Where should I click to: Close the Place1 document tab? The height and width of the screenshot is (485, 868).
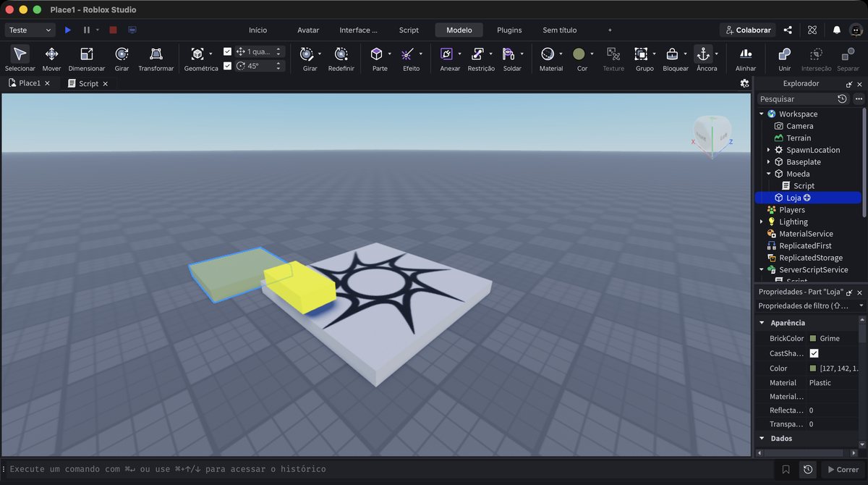click(x=47, y=83)
